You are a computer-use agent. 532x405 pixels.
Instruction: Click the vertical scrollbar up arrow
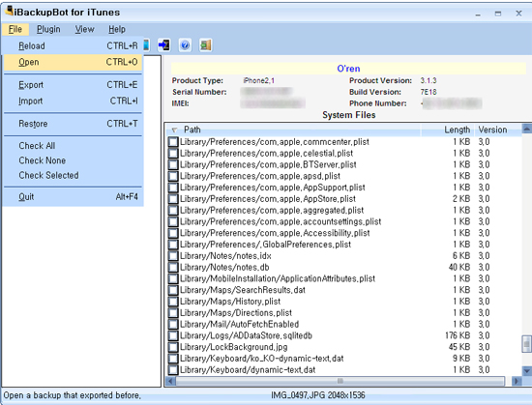(526, 129)
